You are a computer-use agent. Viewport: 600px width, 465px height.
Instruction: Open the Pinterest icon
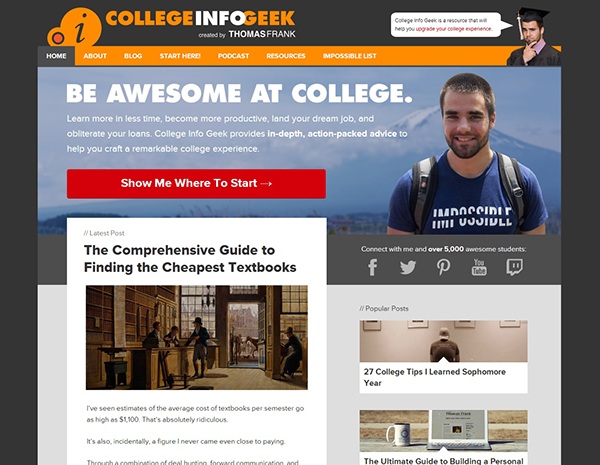click(443, 267)
